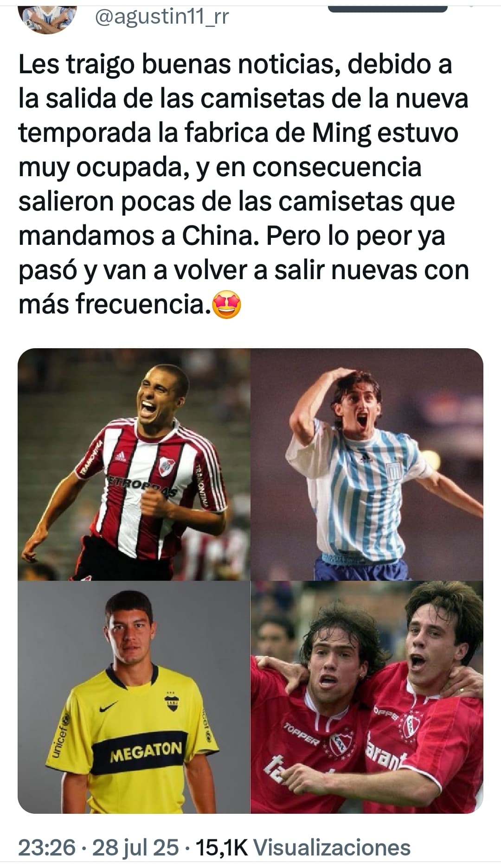The width and height of the screenshot is (501, 868).
Task: Click the MEGATON sponsor text on jersey
Action: pyautogui.click(x=145, y=753)
